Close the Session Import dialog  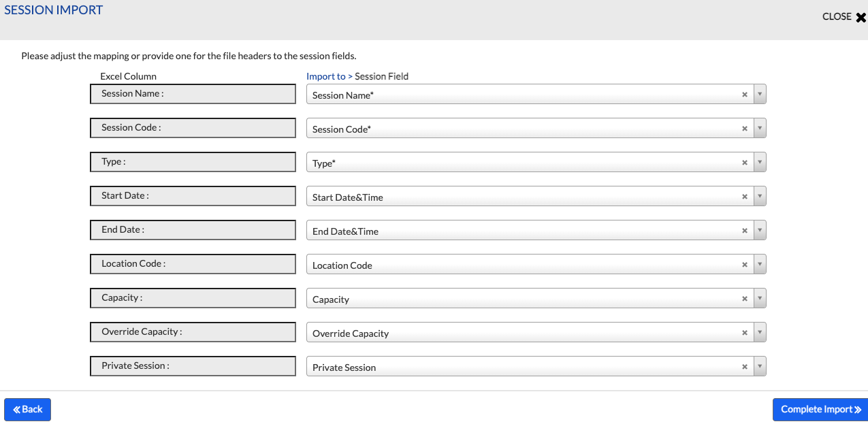(844, 17)
